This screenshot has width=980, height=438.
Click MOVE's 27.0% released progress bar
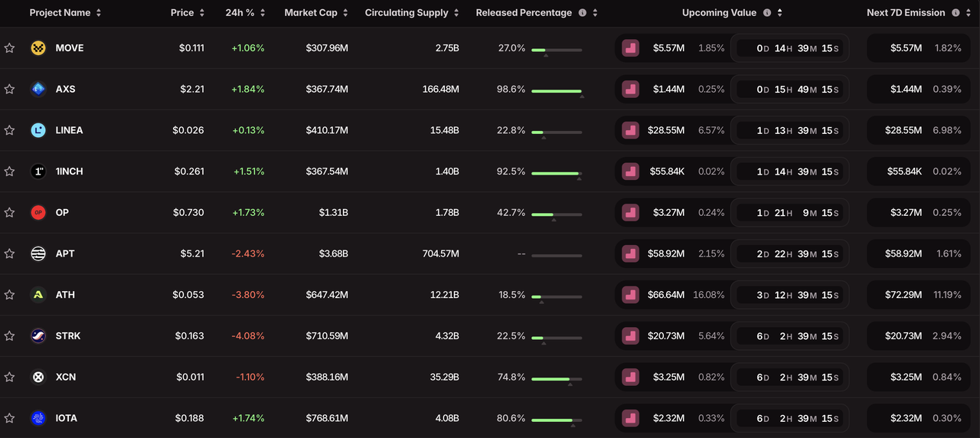click(557, 51)
